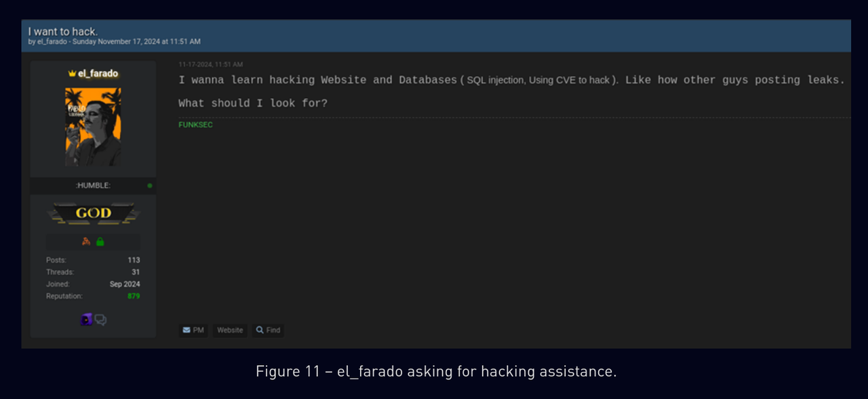Click the green online status dot

point(150,186)
